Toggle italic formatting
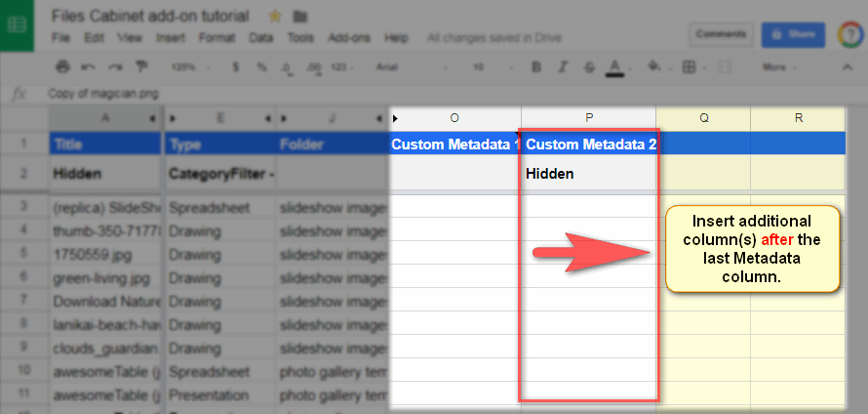Image resolution: width=868 pixels, height=414 pixels. [561, 67]
